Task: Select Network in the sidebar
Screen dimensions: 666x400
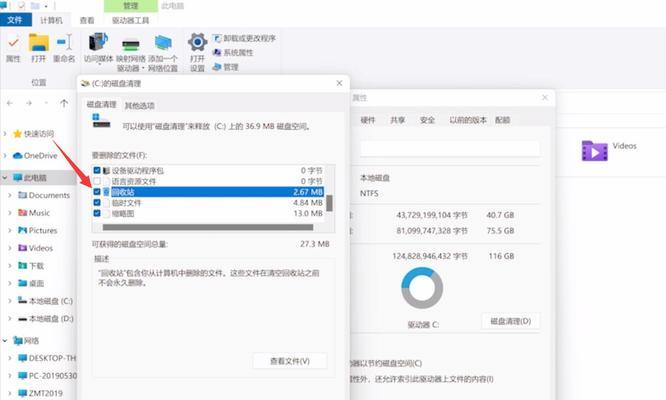Action: pos(26,341)
